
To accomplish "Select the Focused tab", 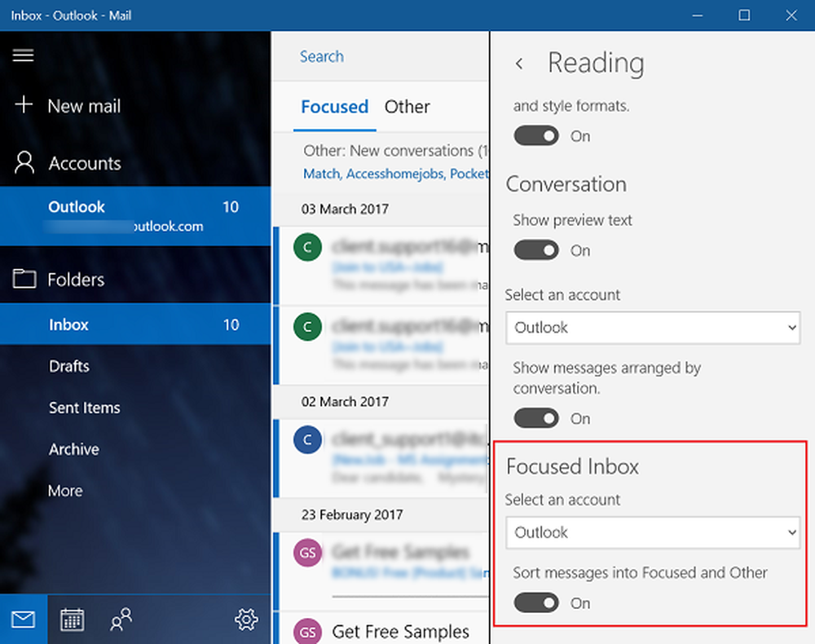I will (x=334, y=107).
